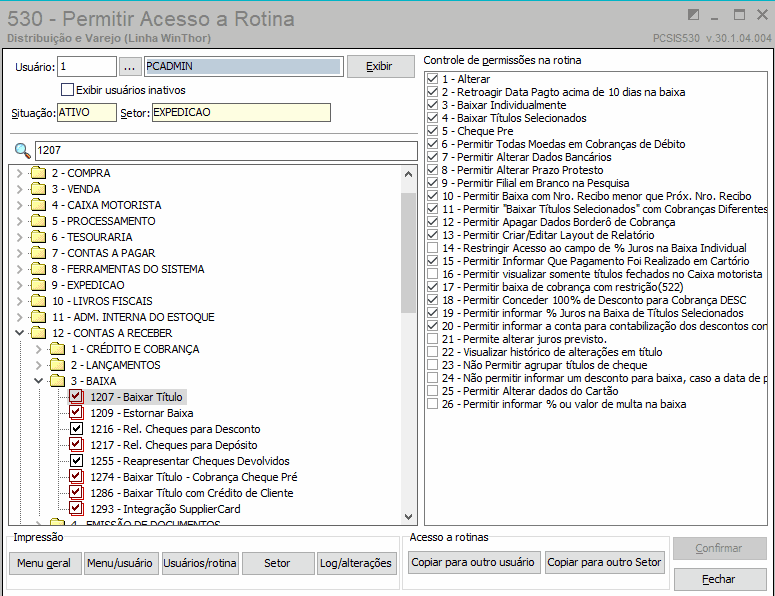Select 1286 - Baixar Título com Crédito de Cliente

(192, 493)
